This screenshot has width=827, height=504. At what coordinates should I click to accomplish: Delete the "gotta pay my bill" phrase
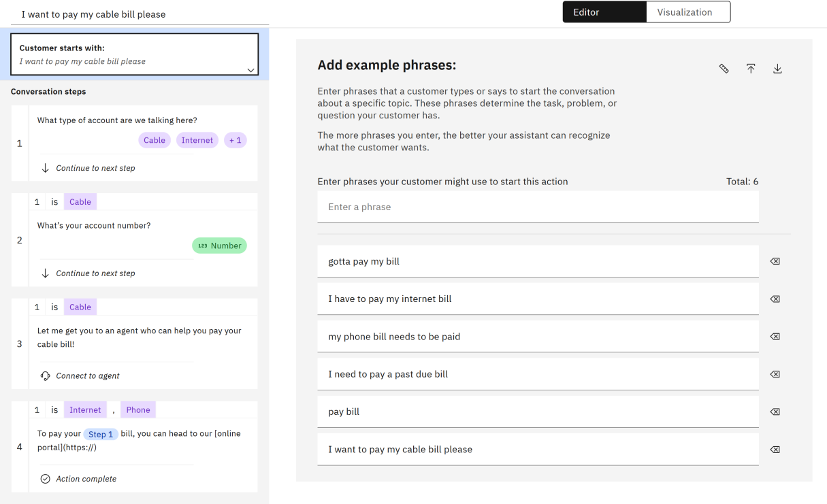[775, 261]
